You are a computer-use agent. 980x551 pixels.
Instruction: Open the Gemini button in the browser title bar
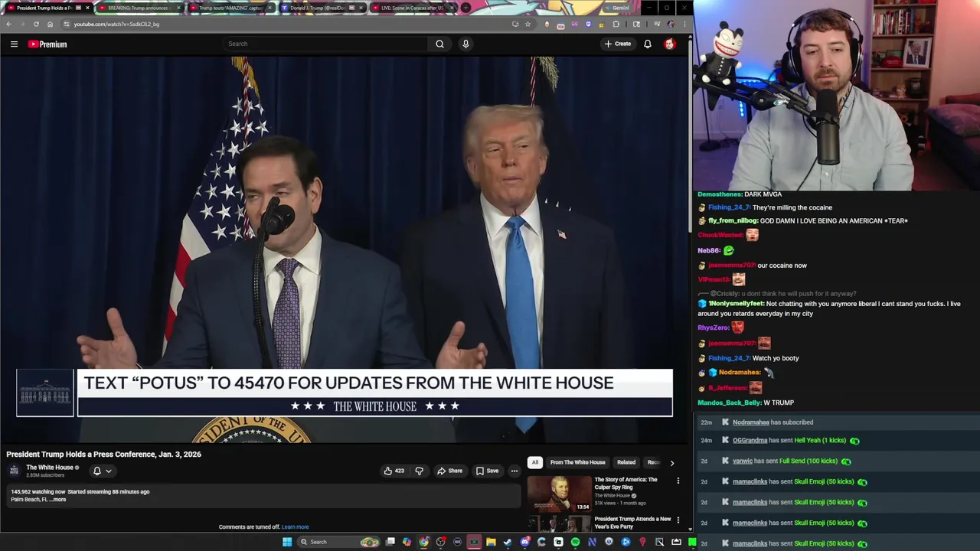click(x=616, y=8)
